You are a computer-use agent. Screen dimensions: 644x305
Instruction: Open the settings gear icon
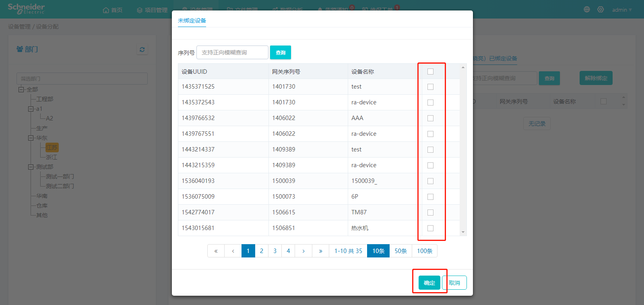601,9
